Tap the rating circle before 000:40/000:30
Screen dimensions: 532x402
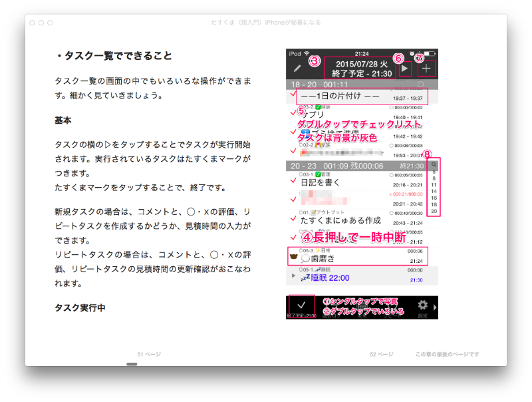click(x=391, y=213)
